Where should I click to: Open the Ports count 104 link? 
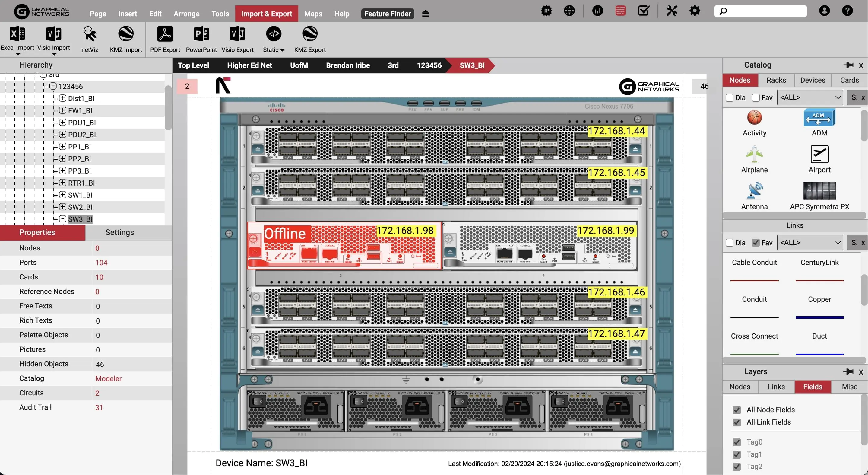(x=101, y=263)
